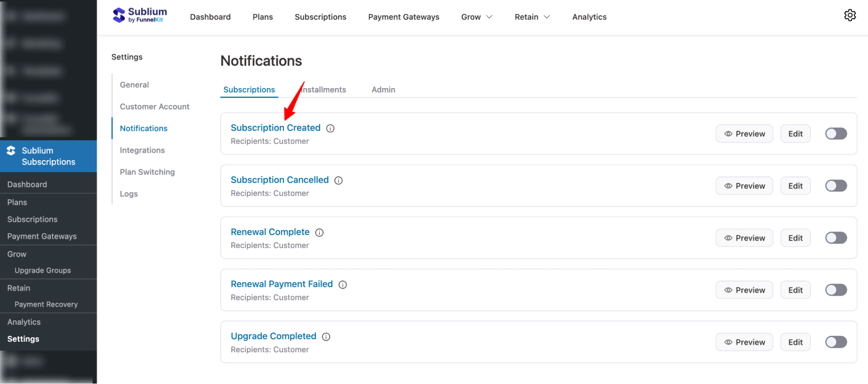Image resolution: width=868 pixels, height=384 pixels.
Task: Click the info icon next to Renewal Complete
Action: point(320,232)
